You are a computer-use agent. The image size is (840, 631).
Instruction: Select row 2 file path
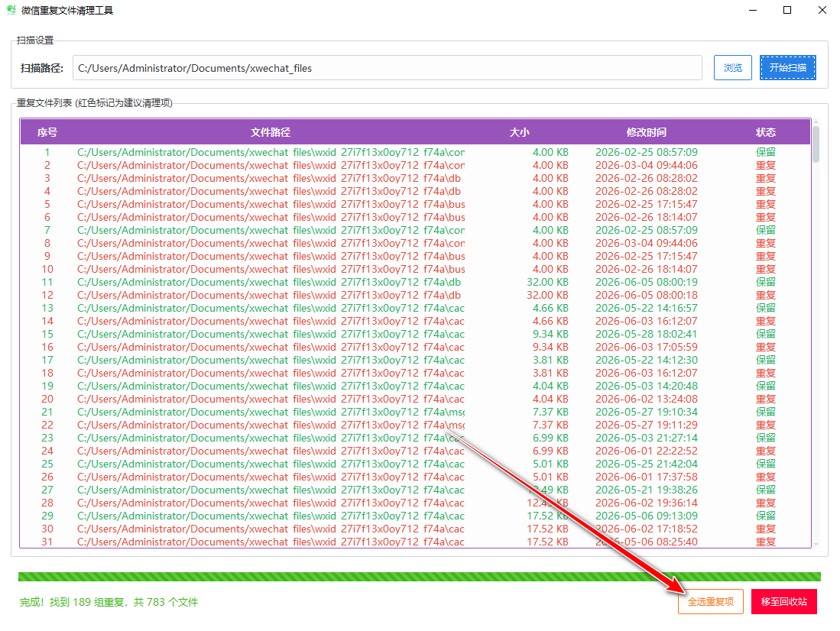pyautogui.click(x=271, y=165)
